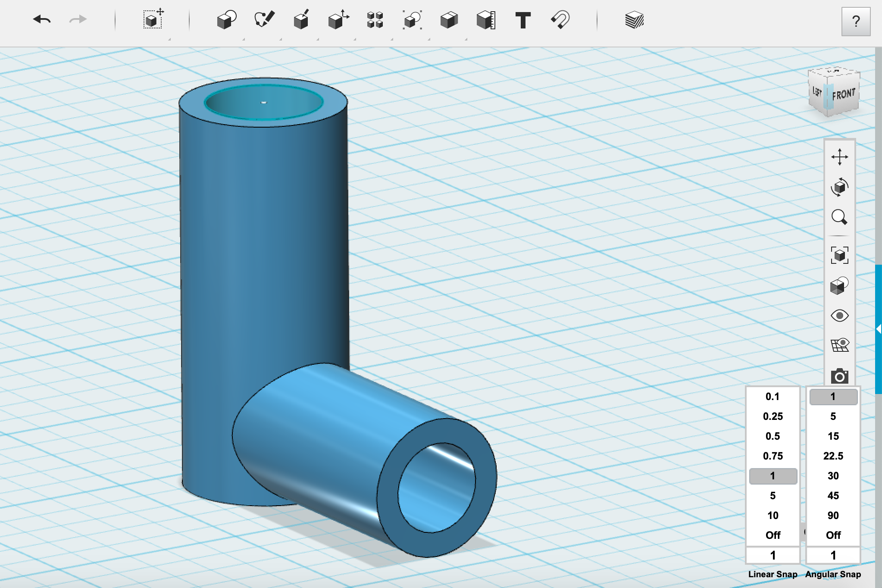The height and width of the screenshot is (588, 882).
Task: Select the Grouping tool
Action: 412,20
